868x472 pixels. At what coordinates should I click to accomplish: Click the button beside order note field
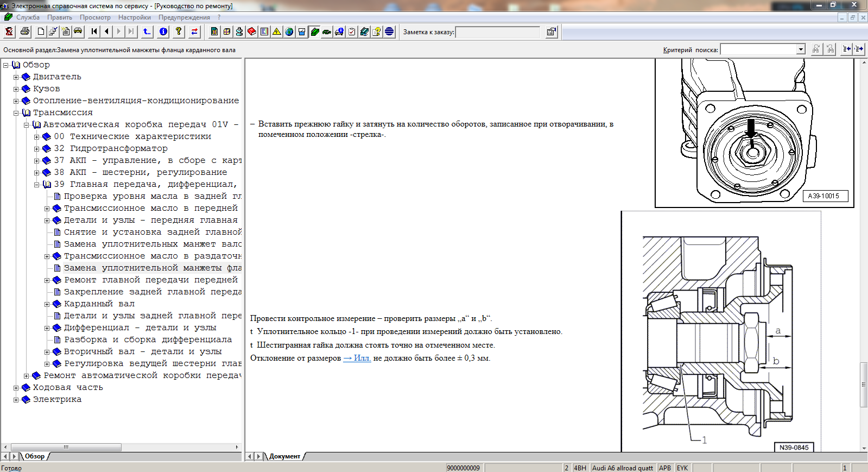551,32
